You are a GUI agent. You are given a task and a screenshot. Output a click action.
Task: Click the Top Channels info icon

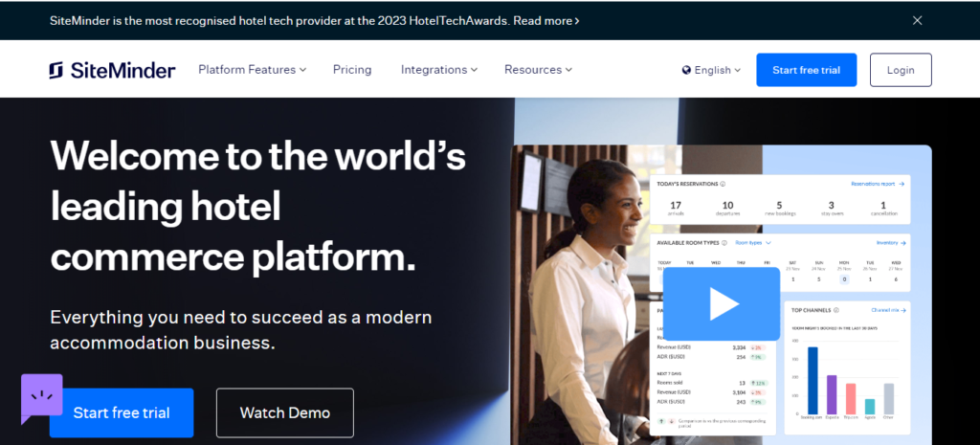836,310
